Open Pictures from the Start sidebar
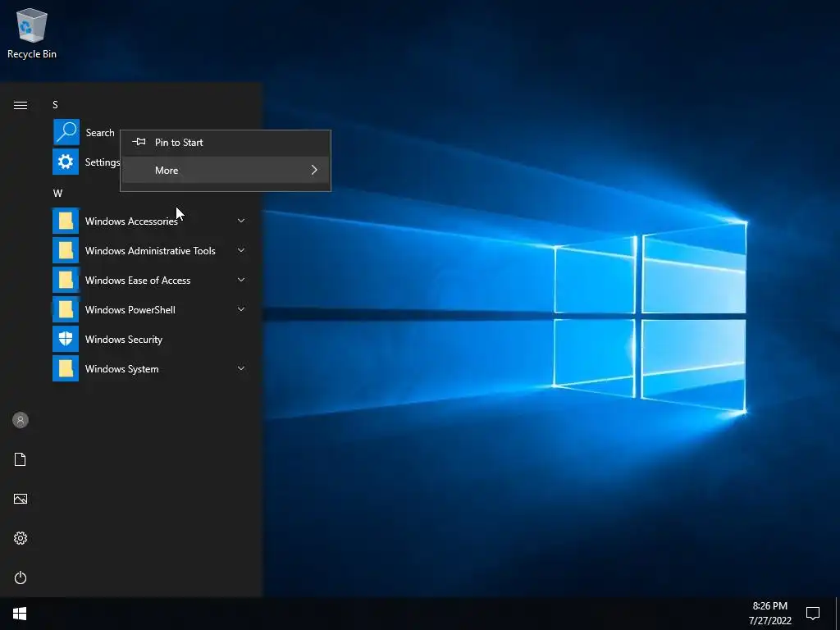 [21, 499]
